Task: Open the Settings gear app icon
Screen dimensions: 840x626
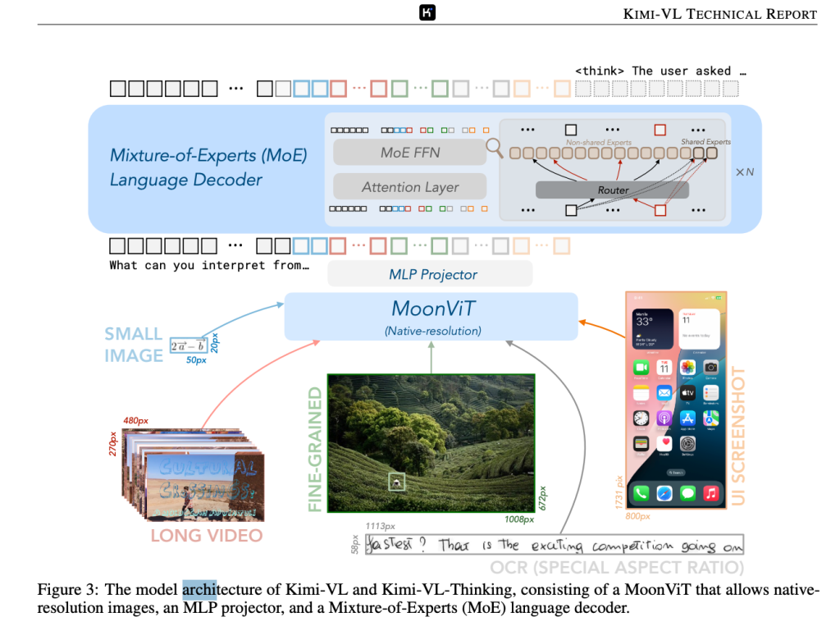Action: click(687, 444)
